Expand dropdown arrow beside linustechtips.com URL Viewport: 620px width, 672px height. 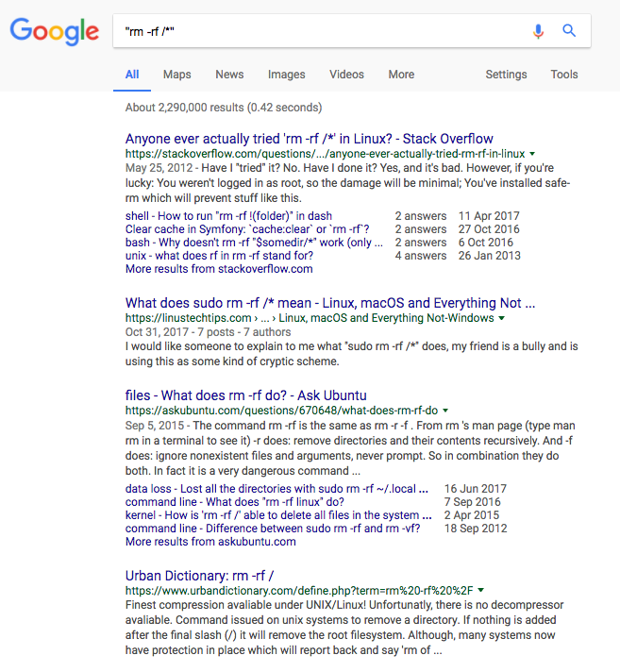501,318
